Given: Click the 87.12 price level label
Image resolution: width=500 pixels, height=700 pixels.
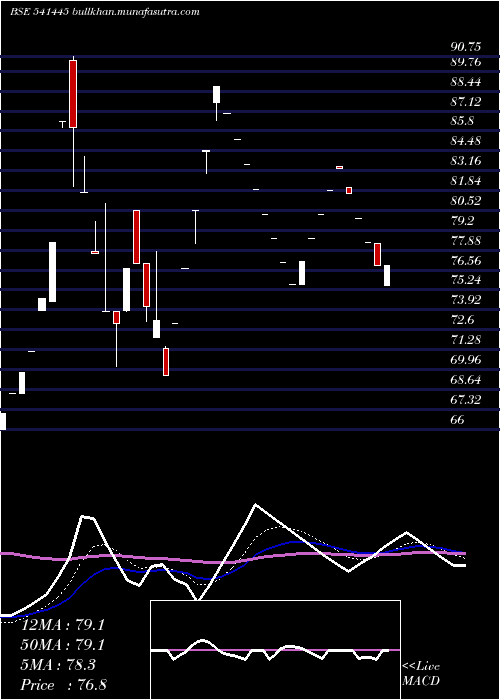Looking at the screenshot, I should pos(466,101).
